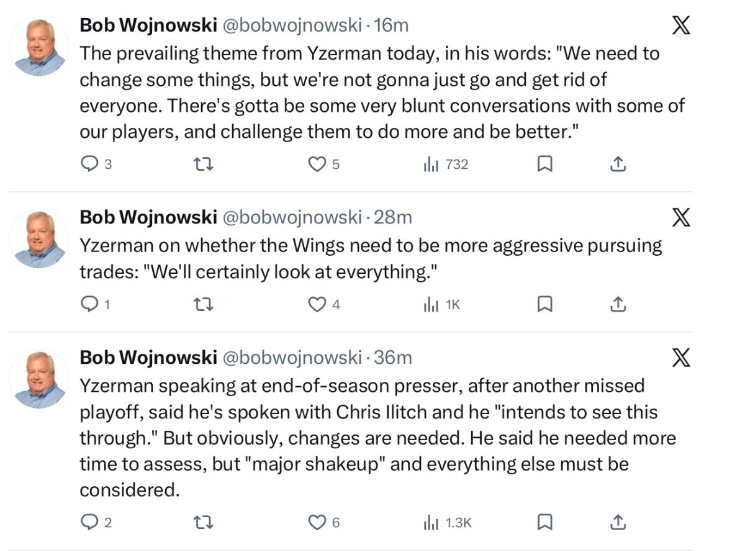Open Bob Wojnowski profile name on first tweet

coord(148,25)
